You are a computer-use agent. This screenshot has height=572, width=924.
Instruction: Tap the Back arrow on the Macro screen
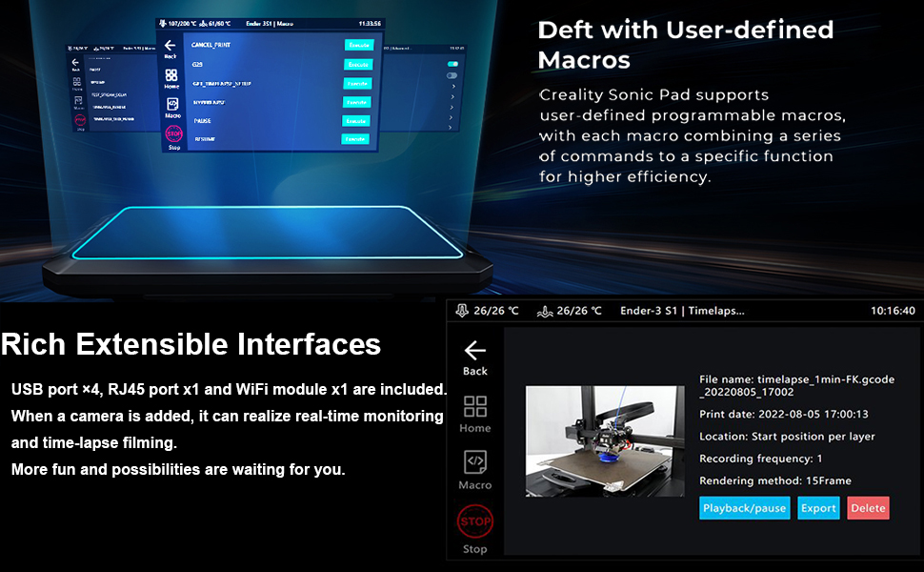point(171,45)
